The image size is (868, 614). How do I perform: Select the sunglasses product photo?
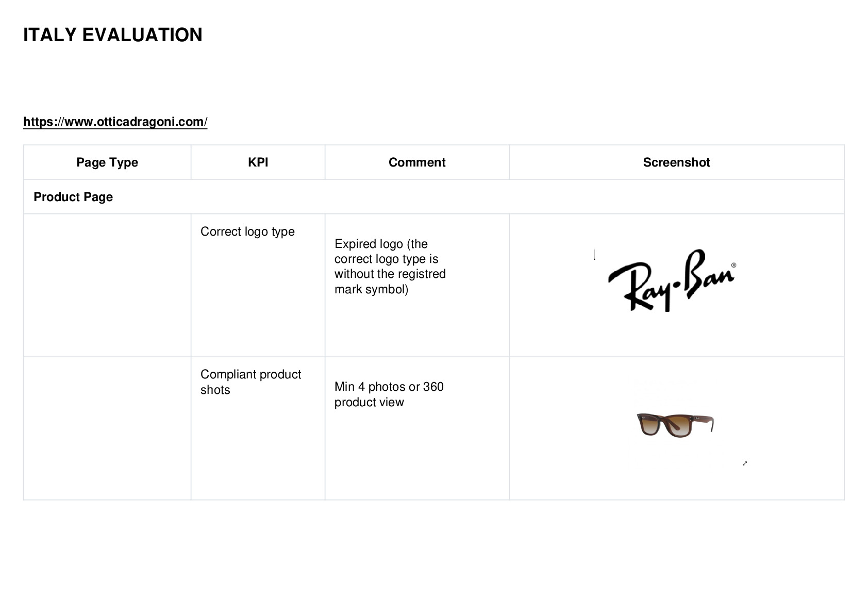[675, 425]
